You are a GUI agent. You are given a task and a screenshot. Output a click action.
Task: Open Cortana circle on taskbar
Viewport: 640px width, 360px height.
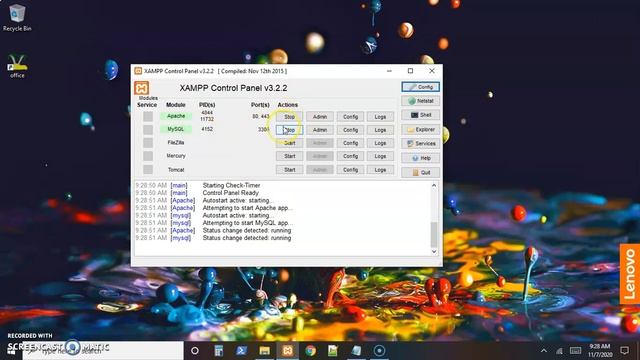tap(195, 351)
